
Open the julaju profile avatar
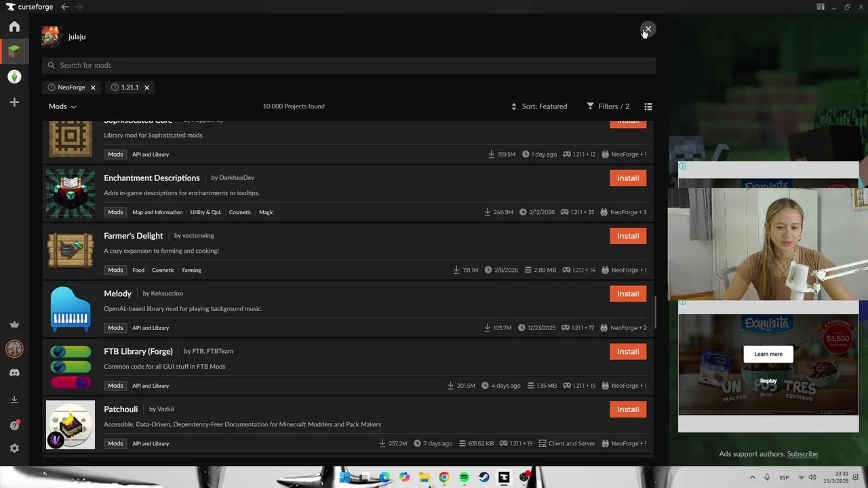coord(51,37)
